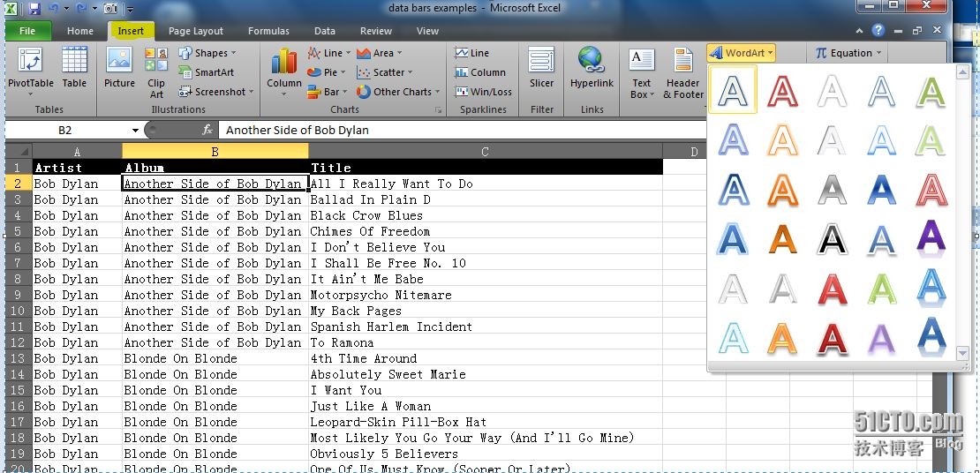Insert a Text Box
Image resolution: width=980 pixels, height=473 pixels.
point(641,73)
